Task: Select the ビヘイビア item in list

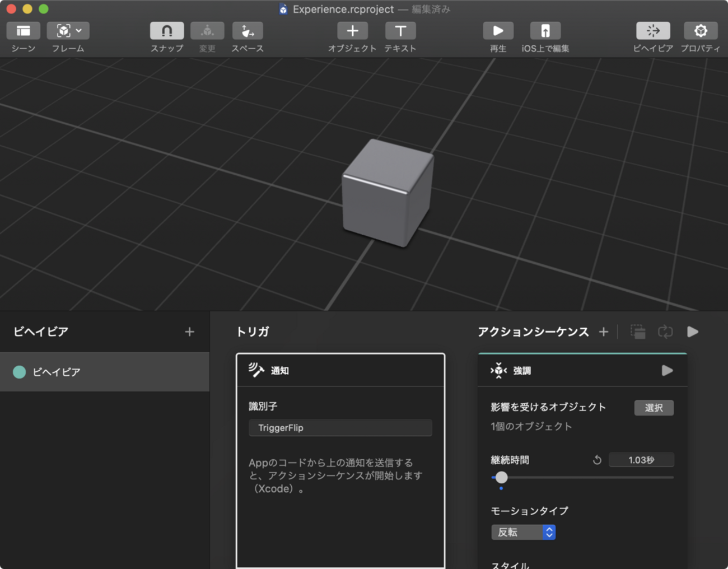Action: coord(104,372)
